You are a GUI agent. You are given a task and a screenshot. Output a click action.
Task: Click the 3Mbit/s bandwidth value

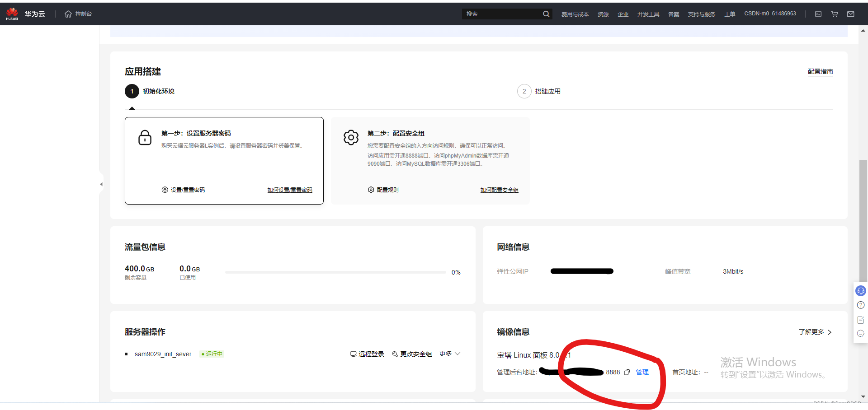[733, 271]
